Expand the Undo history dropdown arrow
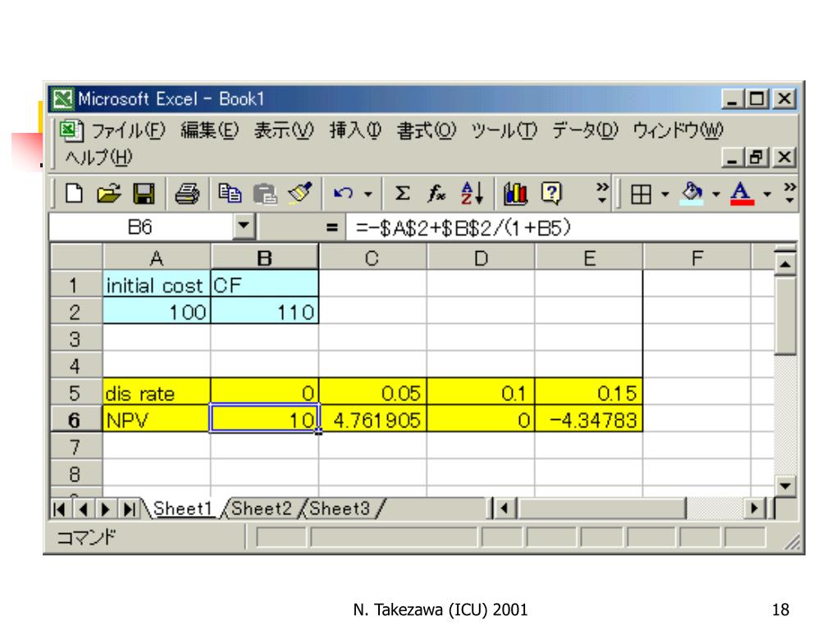 (367, 194)
